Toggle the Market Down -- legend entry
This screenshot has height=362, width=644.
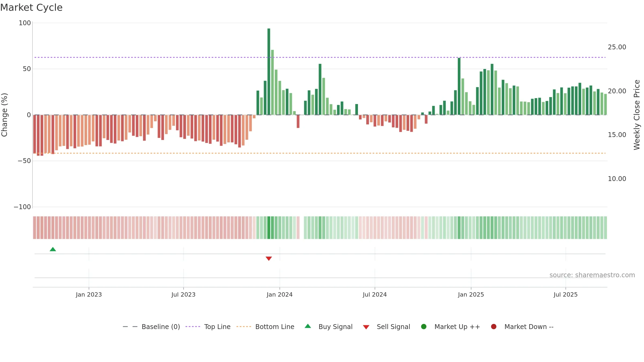pos(522,327)
